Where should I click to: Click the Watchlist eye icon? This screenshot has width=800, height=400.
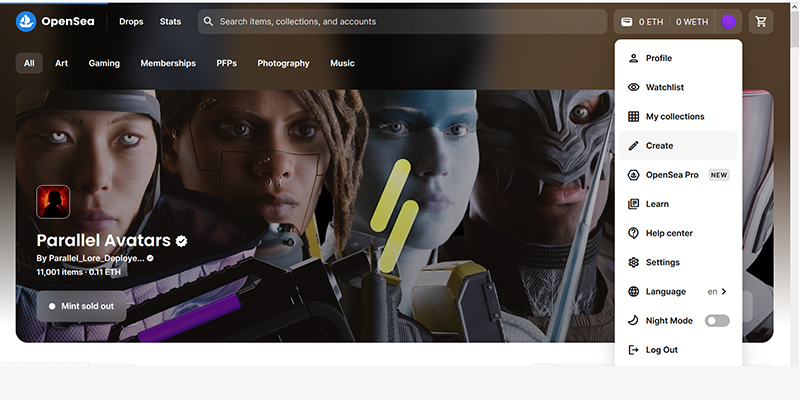point(633,87)
